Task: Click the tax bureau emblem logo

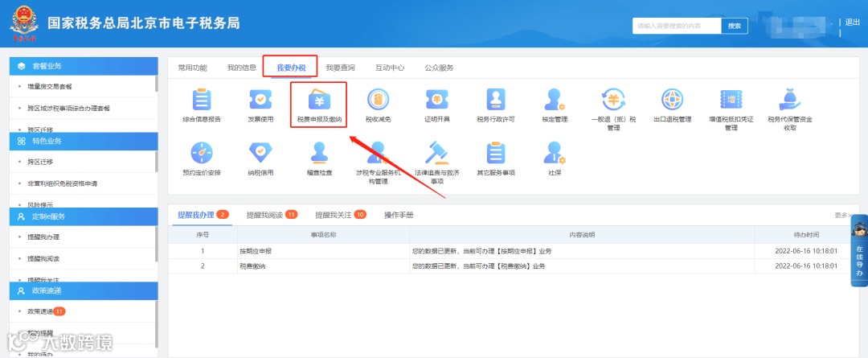Action: [24, 23]
